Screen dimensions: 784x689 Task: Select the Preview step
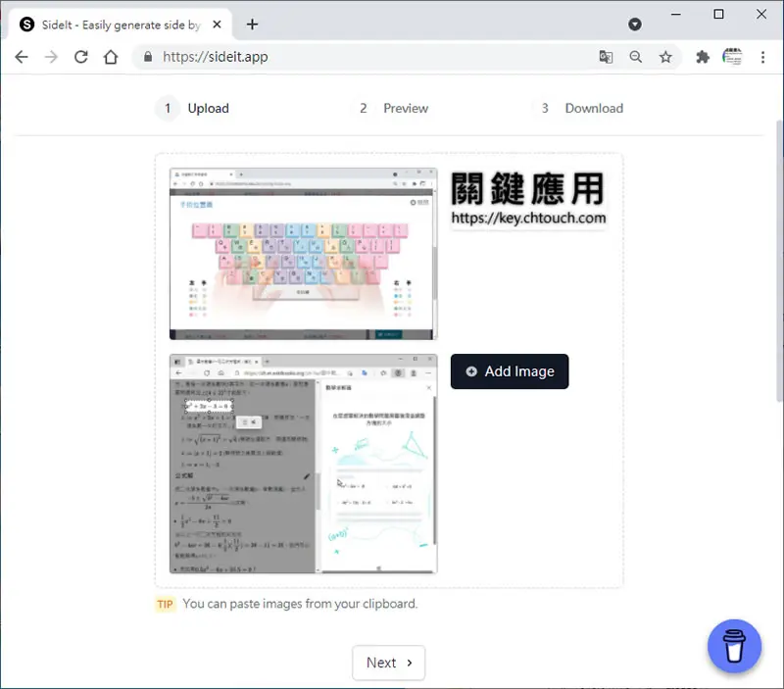(393, 108)
